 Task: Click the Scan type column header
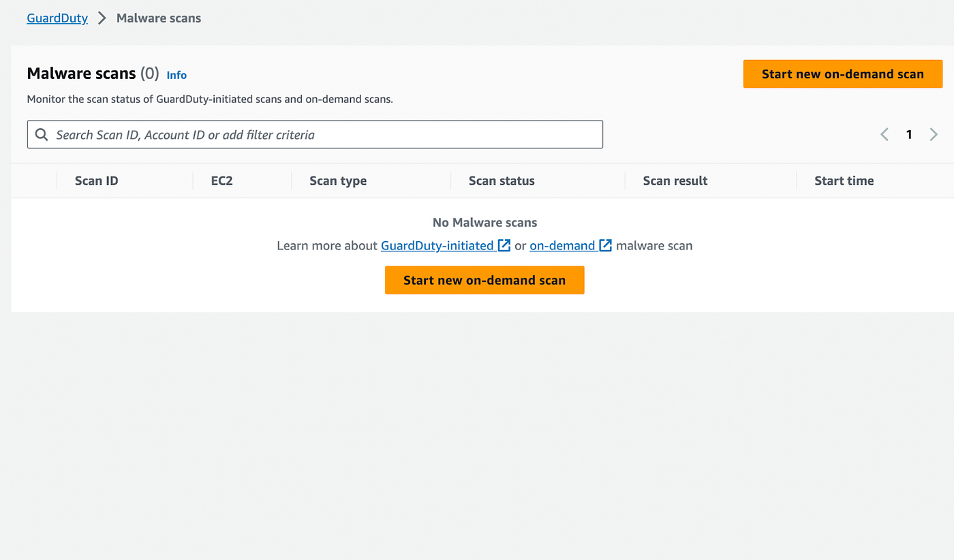click(338, 181)
